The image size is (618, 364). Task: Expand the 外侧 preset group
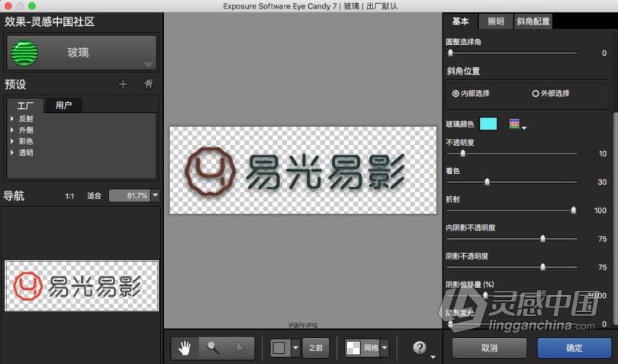(x=12, y=130)
